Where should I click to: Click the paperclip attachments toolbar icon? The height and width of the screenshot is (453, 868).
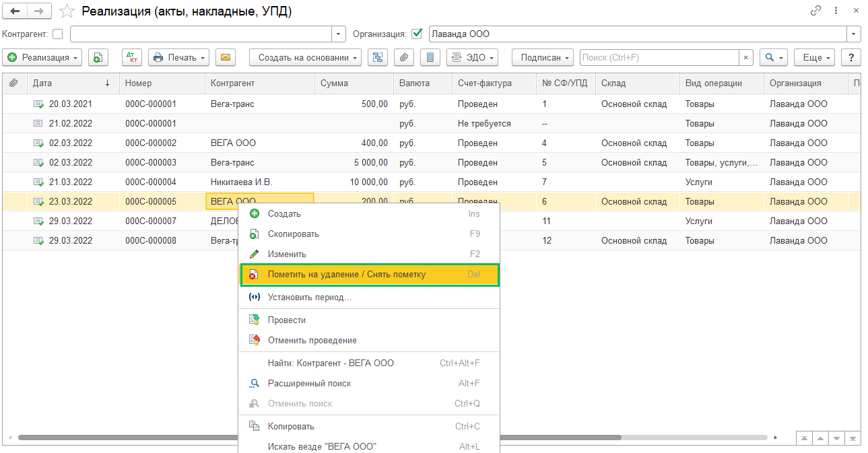[x=403, y=57]
